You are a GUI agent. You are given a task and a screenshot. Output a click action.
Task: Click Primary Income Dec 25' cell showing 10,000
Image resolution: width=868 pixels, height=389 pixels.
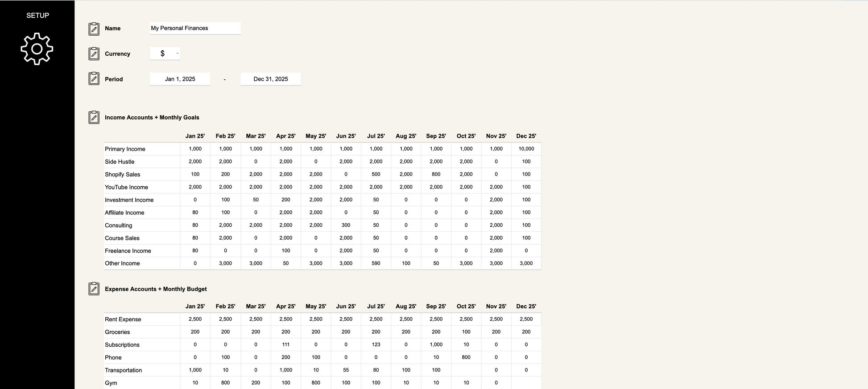[526, 149]
